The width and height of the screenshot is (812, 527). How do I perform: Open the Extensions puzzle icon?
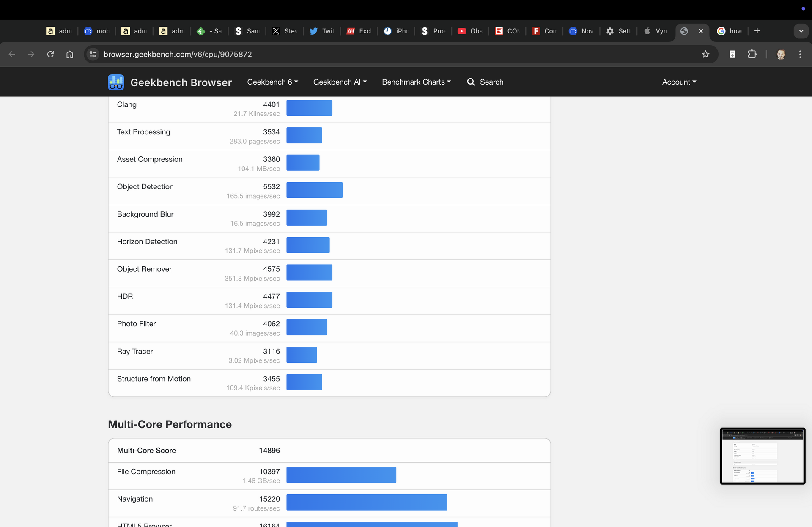pos(752,54)
